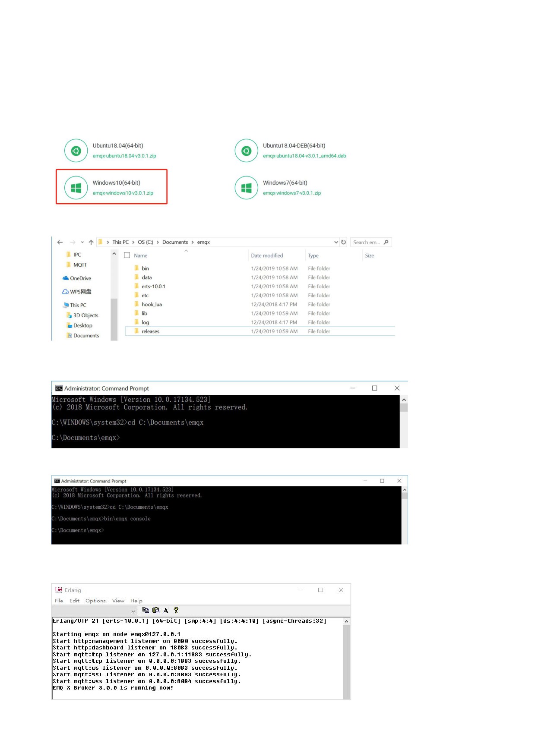This screenshot has width=535, height=756.
Task: Click the Font icon in Erlang toolbar
Action: tap(166, 610)
